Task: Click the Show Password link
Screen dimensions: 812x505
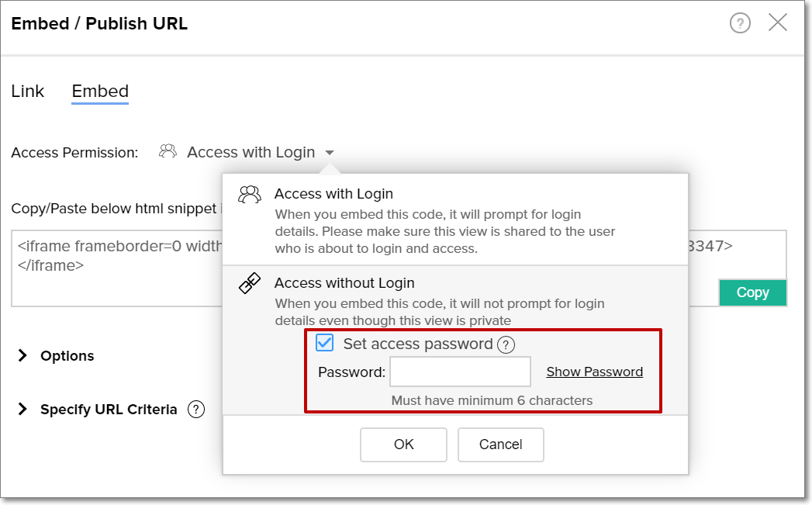Action: 594,372
